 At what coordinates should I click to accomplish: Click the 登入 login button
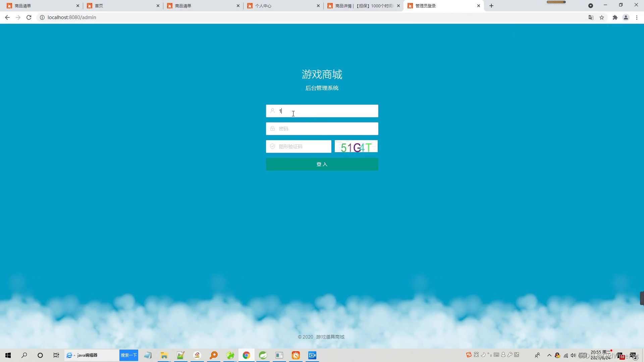(x=322, y=164)
